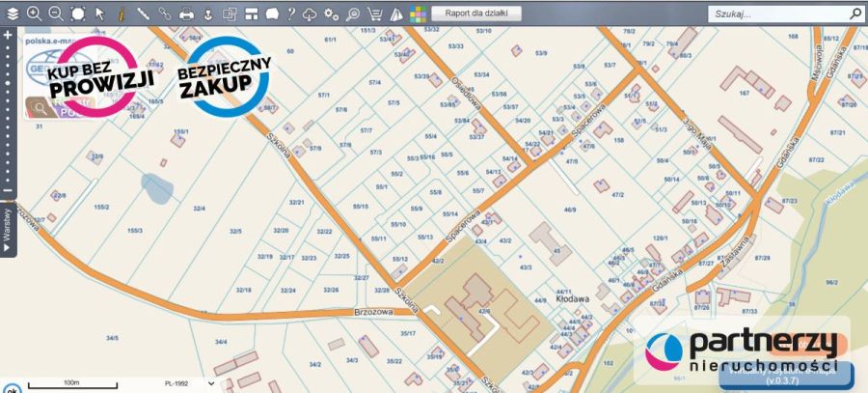Click parcel number 168
This screenshot has width=868, height=393.
click(794, 37)
